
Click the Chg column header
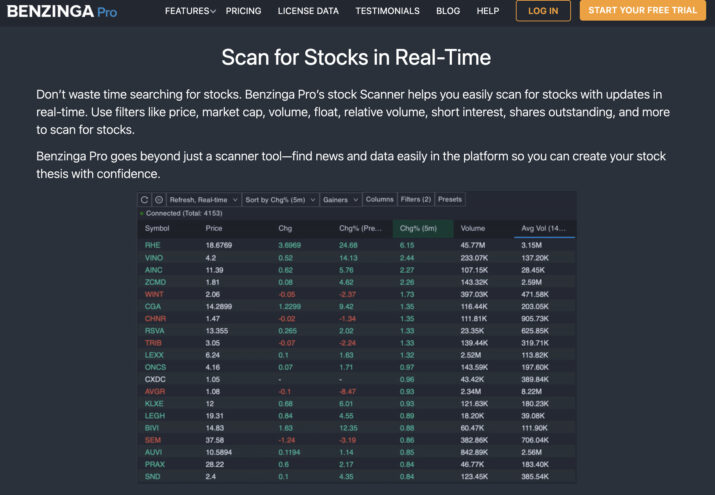pos(285,228)
